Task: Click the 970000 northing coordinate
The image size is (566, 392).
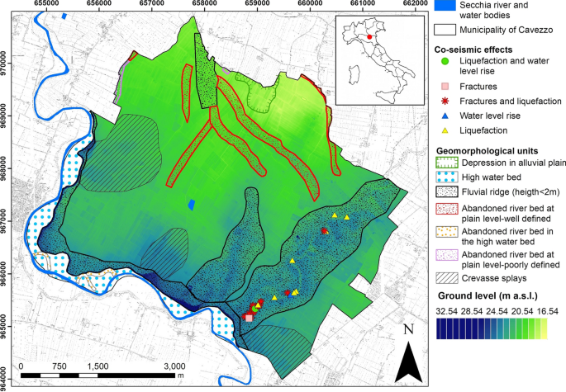Action: (4, 63)
